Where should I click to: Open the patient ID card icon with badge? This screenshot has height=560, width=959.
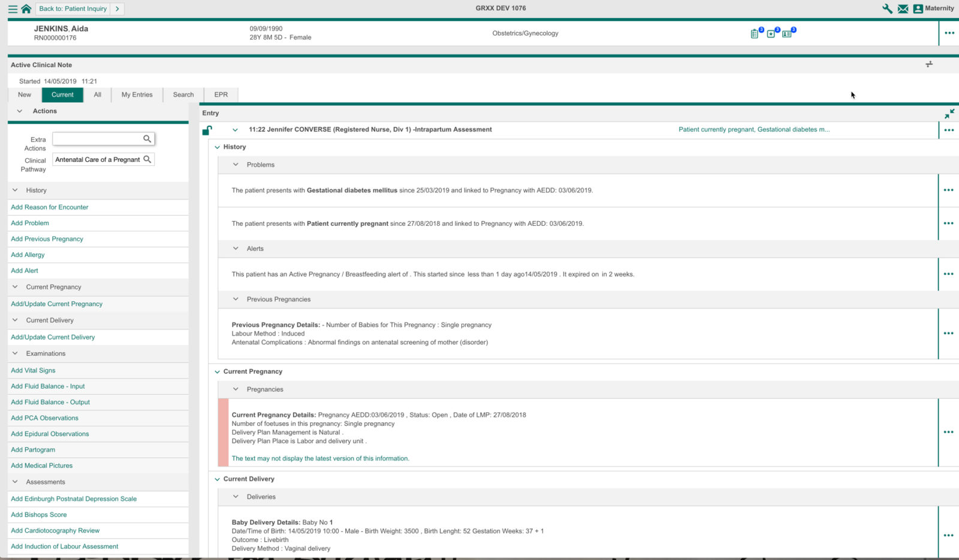tap(787, 34)
